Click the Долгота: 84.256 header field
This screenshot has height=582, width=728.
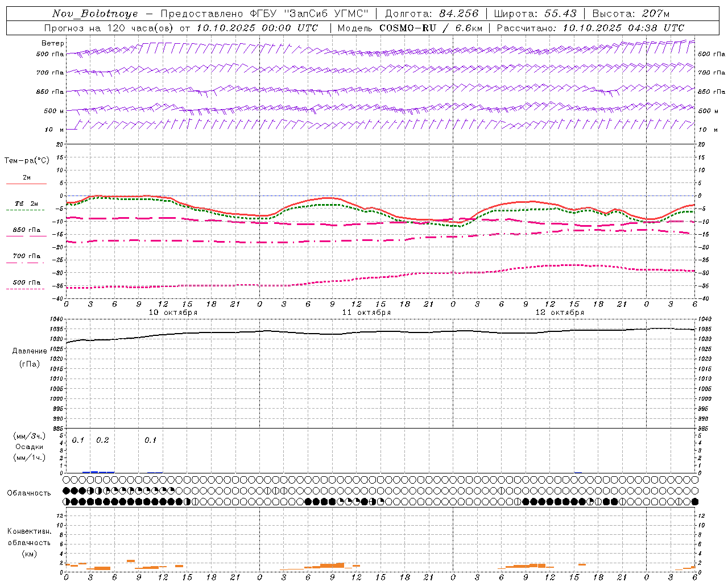tap(432, 14)
